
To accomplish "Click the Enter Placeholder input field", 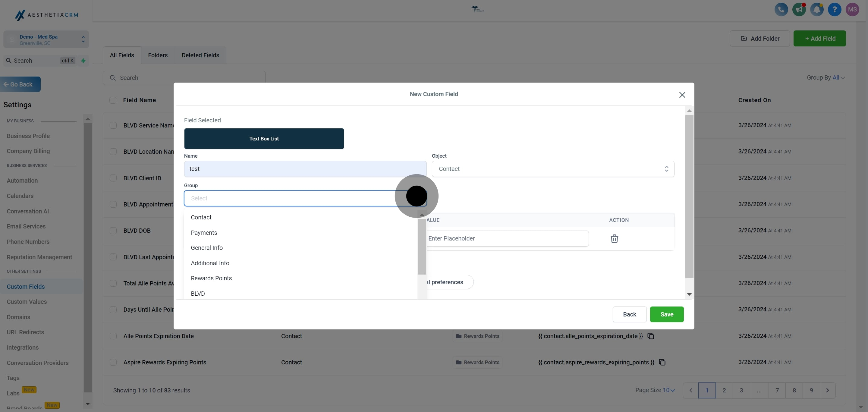I will [x=507, y=238].
